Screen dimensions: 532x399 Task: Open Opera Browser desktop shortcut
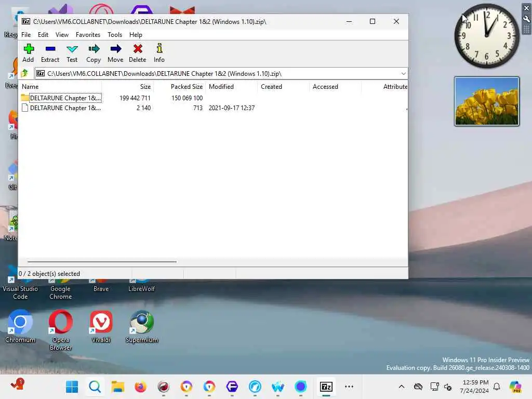[61, 330]
